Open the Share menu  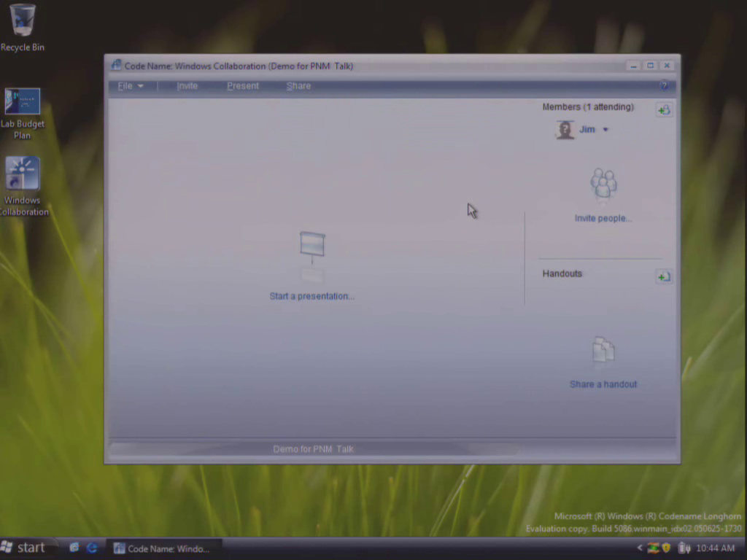(298, 86)
